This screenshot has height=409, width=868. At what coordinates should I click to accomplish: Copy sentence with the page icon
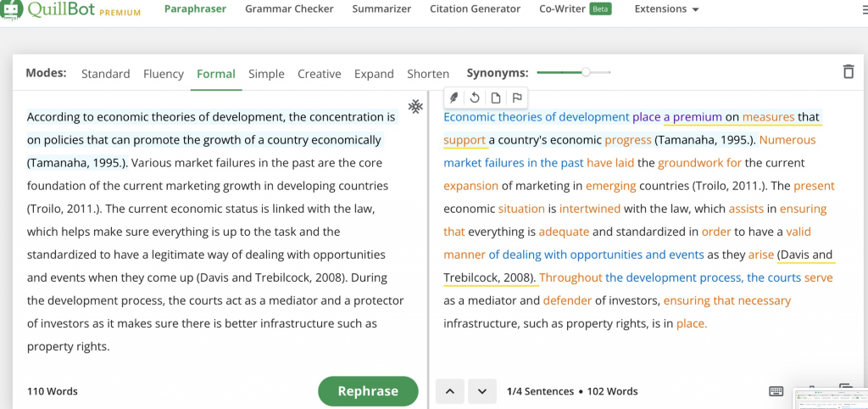pos(496,98)
